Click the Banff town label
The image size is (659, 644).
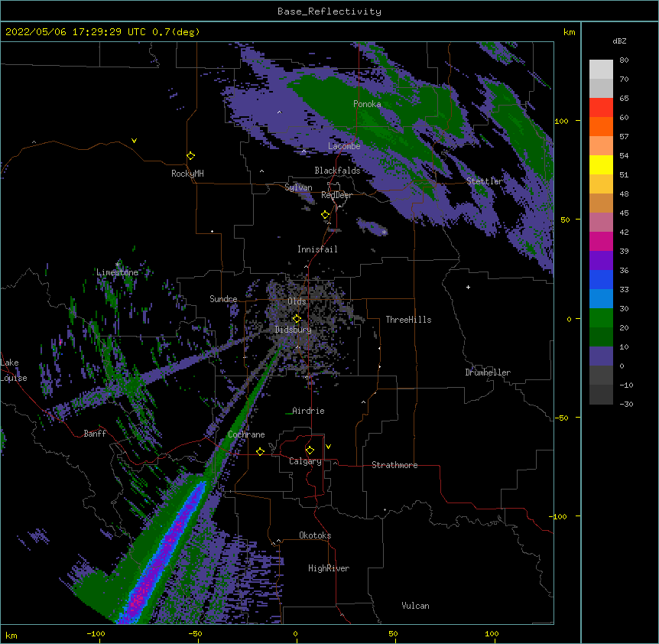click(x=95, y=434)
